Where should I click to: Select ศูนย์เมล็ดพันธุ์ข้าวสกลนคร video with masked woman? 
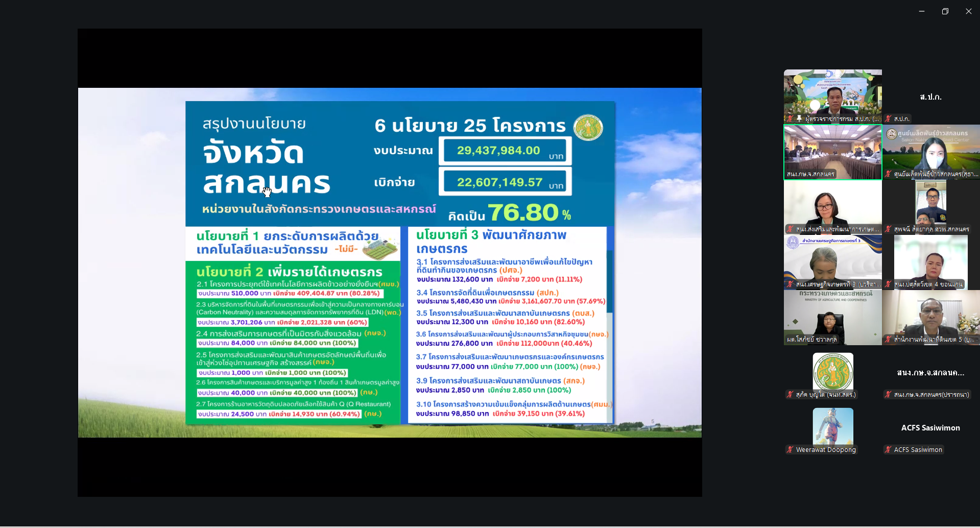(x=931, y=152)
